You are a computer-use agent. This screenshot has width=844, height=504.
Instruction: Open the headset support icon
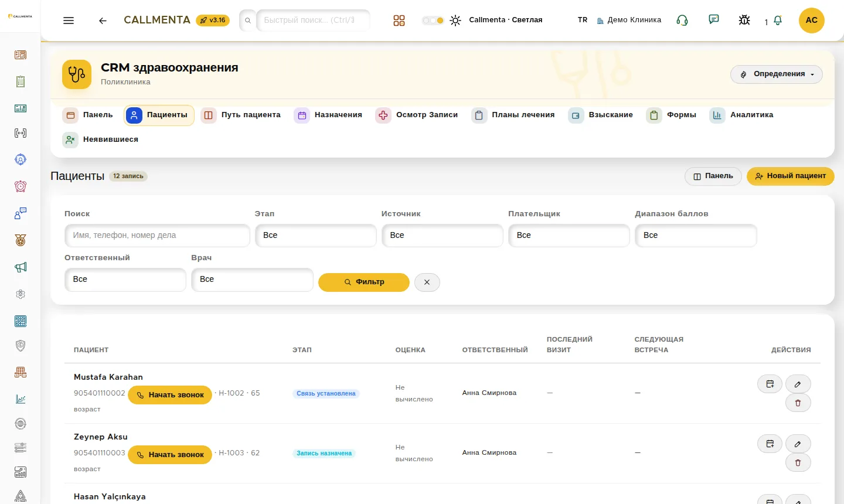tap(682, 21)
